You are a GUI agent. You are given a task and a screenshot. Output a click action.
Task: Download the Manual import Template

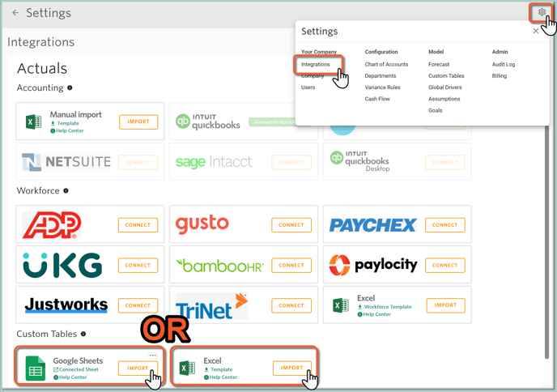(65, 123)
